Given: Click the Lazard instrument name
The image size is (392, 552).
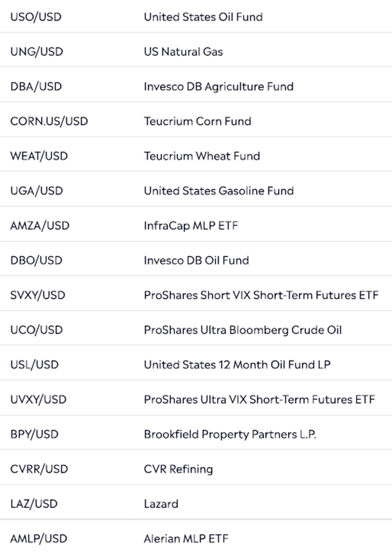Looking at the screenshot, I should [161, 504].
